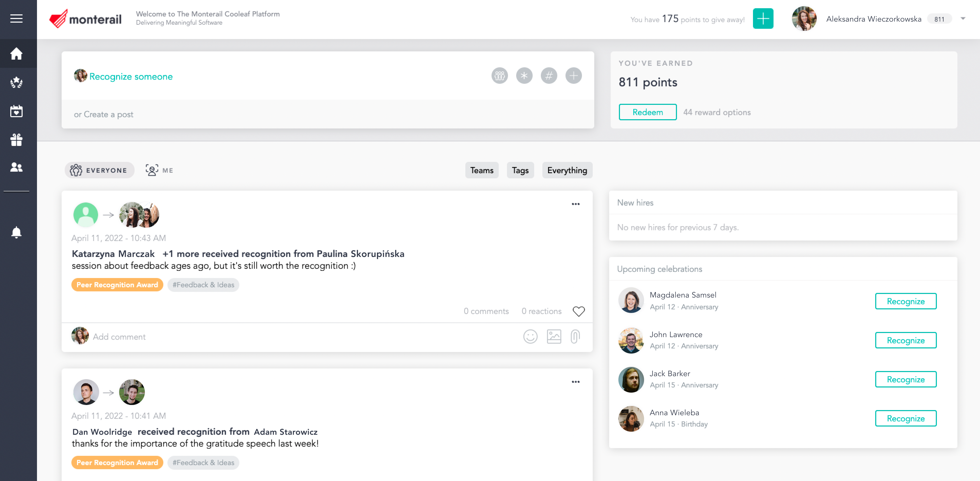Screen dimensions: 980x481
Task: Click the first post's Peer Recognition Award badge
Action: pos(117,285)
